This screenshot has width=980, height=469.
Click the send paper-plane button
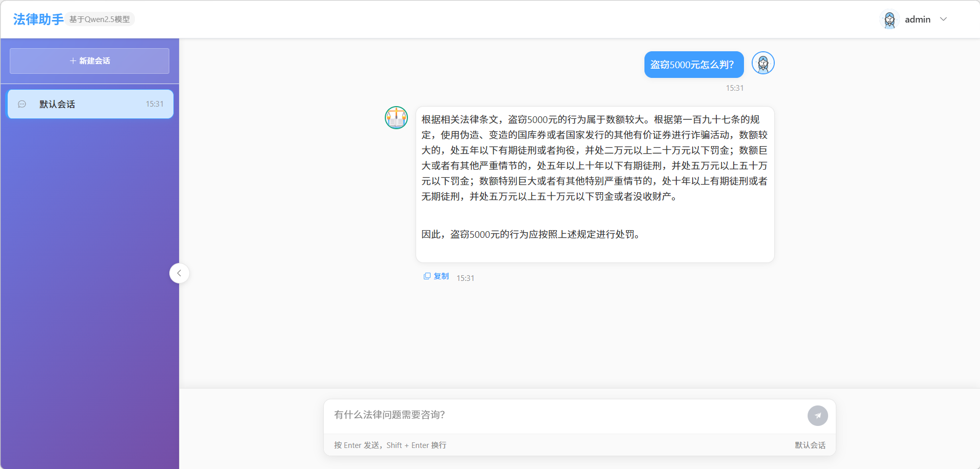click(818, 416)
